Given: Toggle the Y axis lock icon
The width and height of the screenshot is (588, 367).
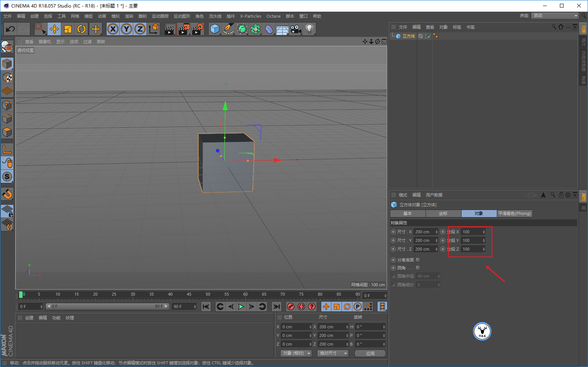Looking at the screenshot, I should [x=126, y=29].
